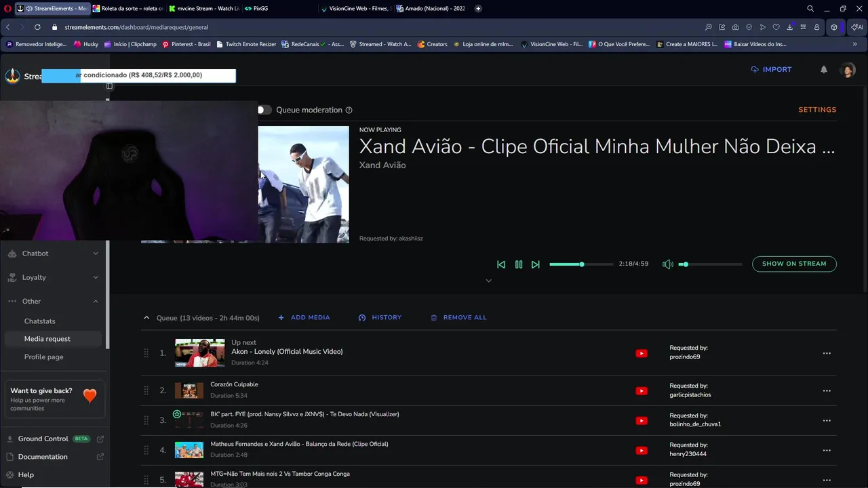Skip to the next track

[x=536, y=264]
